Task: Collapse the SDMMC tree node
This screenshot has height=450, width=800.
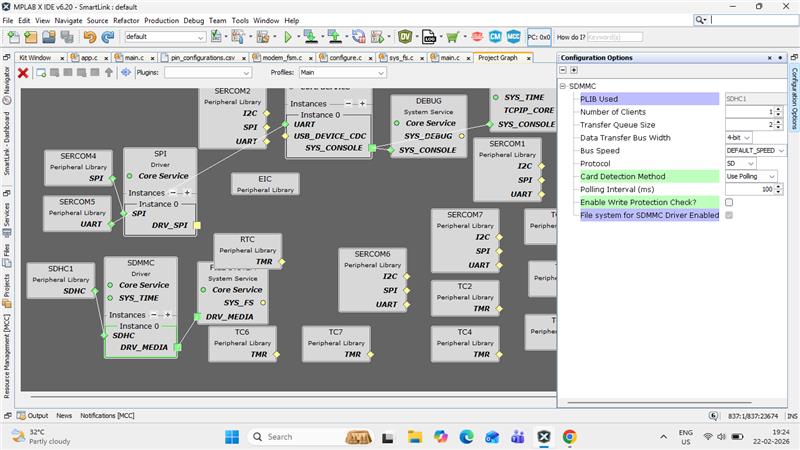Action: point(564,87)
